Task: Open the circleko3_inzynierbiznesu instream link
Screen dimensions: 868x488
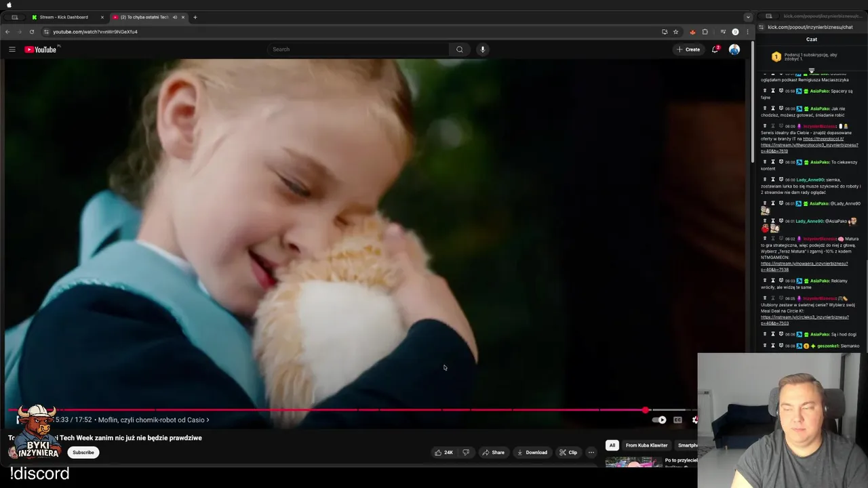Action: point(805,320)
